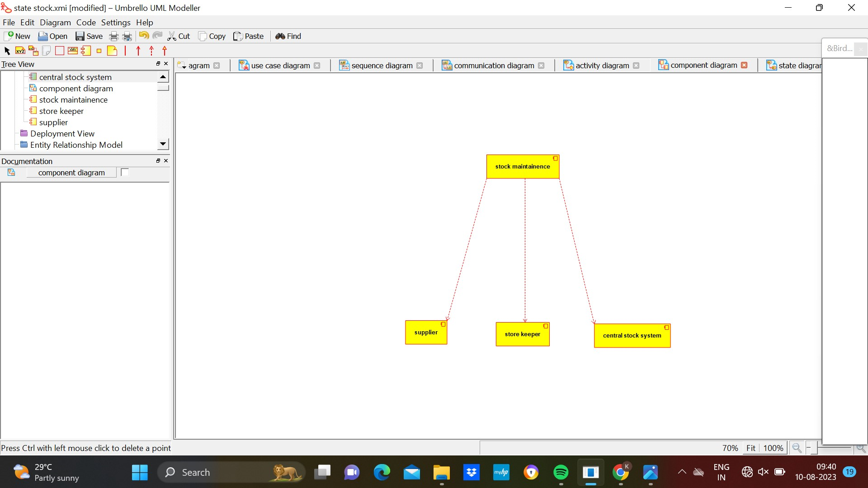Click the Fit zoom button
The width and height of the screenshot is (868, 488).
(x=750, y=448)
